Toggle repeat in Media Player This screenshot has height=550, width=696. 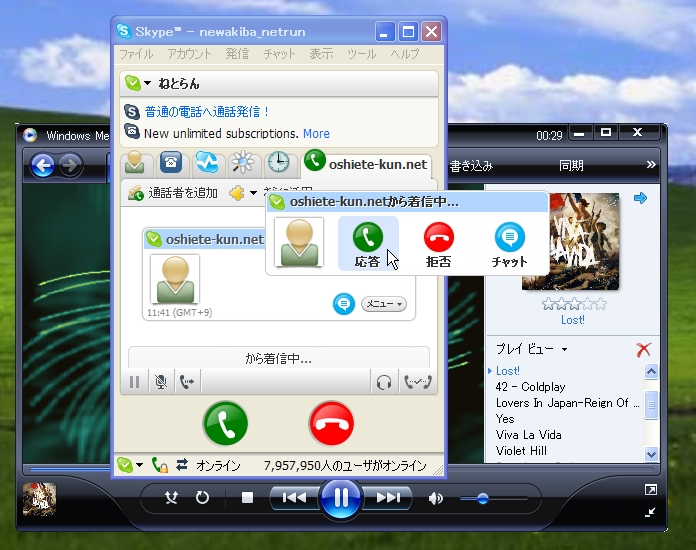tap(202, 498)
